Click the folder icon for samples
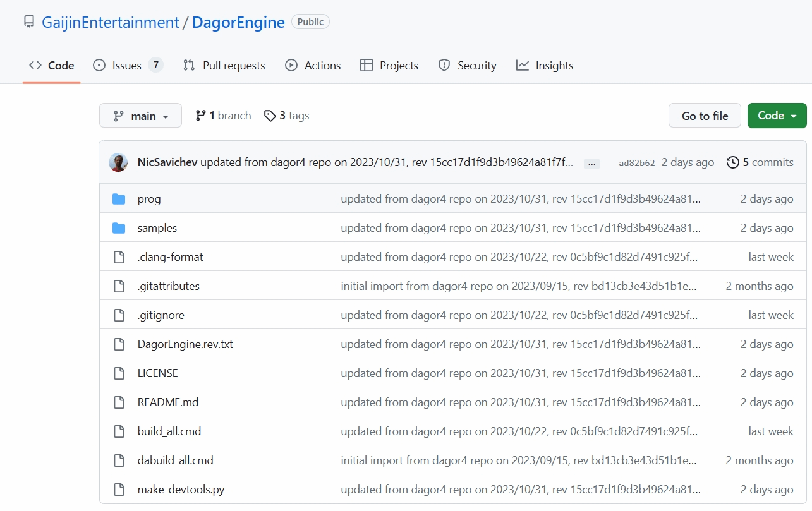 coord(119,228)
